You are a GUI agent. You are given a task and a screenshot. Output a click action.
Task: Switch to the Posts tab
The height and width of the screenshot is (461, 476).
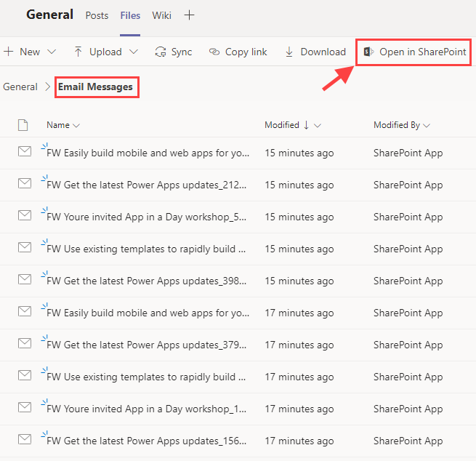point(97,15)
